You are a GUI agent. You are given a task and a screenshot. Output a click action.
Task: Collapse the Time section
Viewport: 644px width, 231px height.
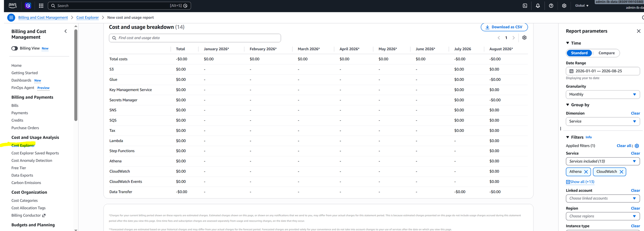tap(568, 43)
